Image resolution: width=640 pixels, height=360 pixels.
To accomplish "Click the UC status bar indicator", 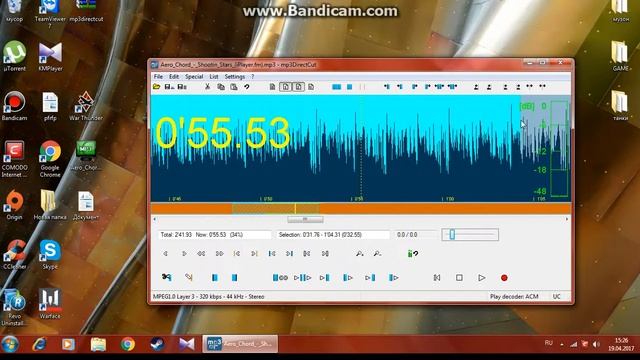I will [556, 296].
